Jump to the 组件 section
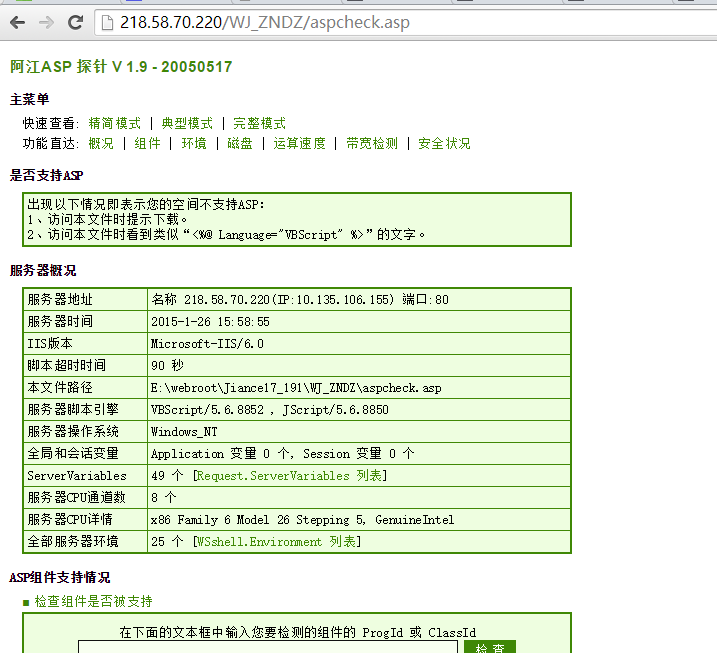The width and height of the screenshot is (717, 653). (x=147, y=144)
